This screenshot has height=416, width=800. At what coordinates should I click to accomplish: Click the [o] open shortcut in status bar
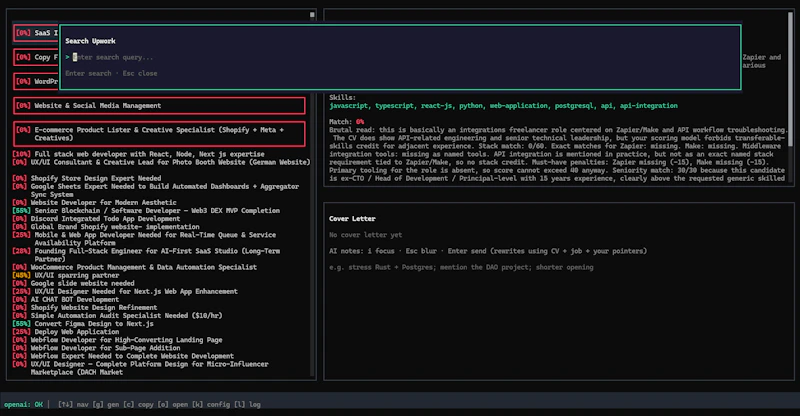point(172,404)
